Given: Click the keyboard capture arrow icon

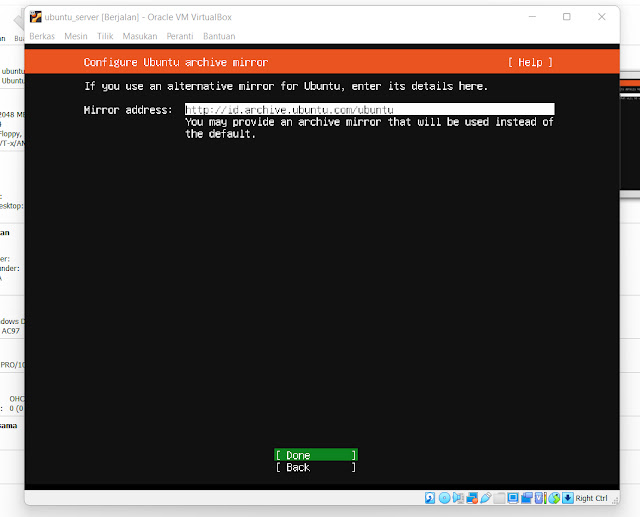Looking at the screenshot, I should click(x=568, y=498).
